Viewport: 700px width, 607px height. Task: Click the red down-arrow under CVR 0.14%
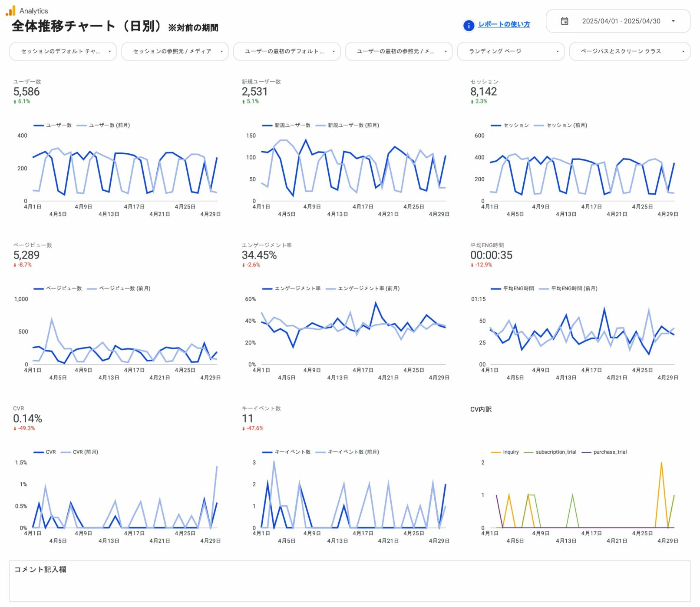coord(15,428)
